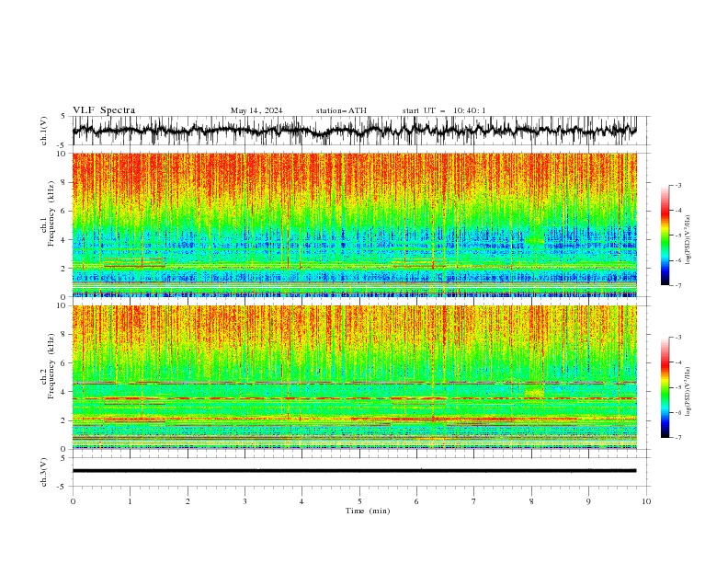Click time axis tick label '5'
The height and width of the screenshot is (563, 728).
click(359, 501)
